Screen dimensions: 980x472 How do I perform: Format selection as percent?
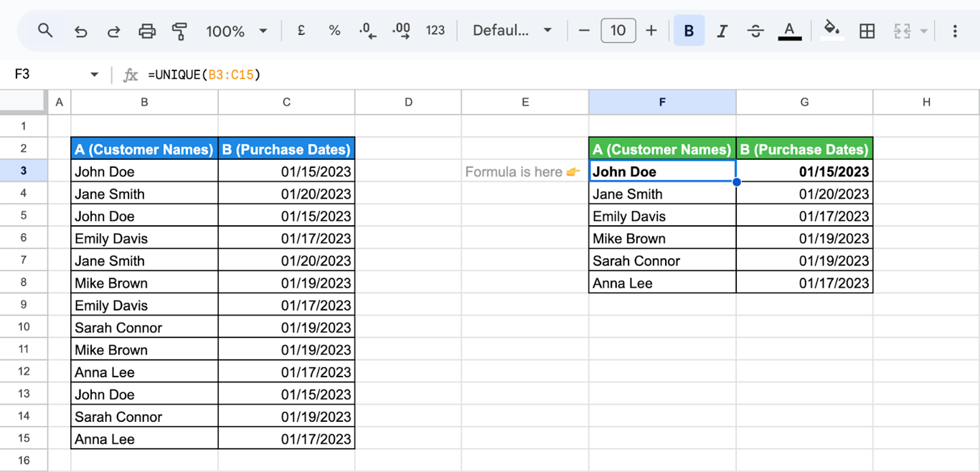[x=334, y=31]
